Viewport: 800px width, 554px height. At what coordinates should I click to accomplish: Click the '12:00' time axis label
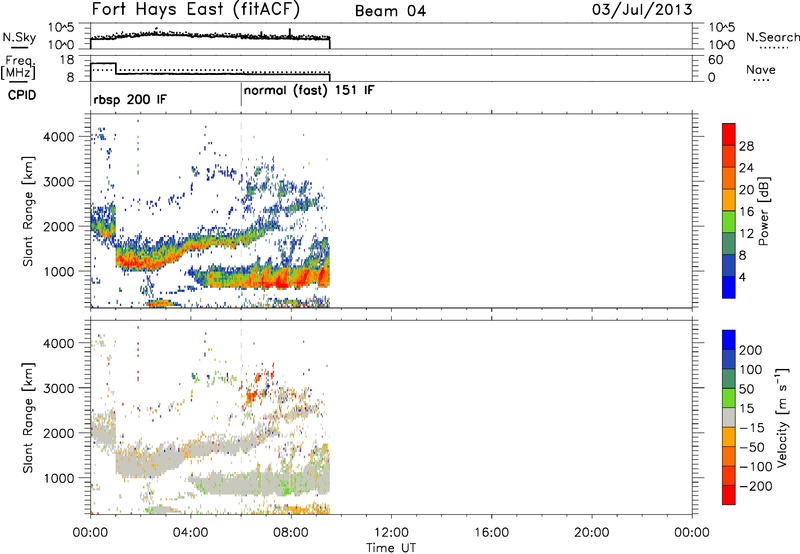[x=391, y=533]
